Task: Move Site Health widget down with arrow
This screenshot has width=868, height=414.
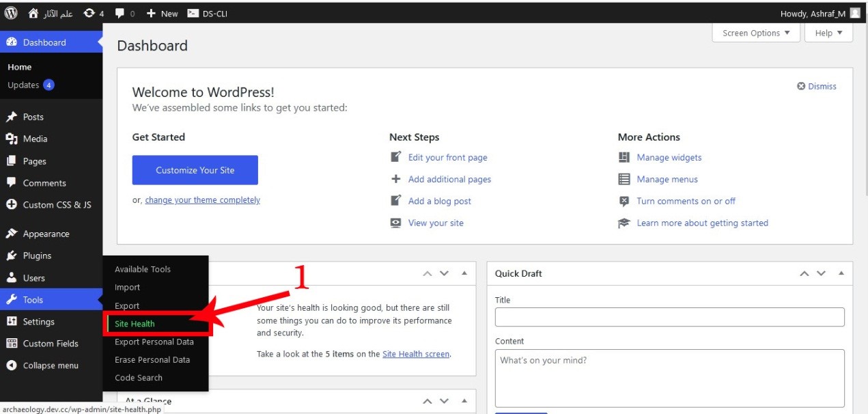Action: pyautogui.click(x=444, y=273)
